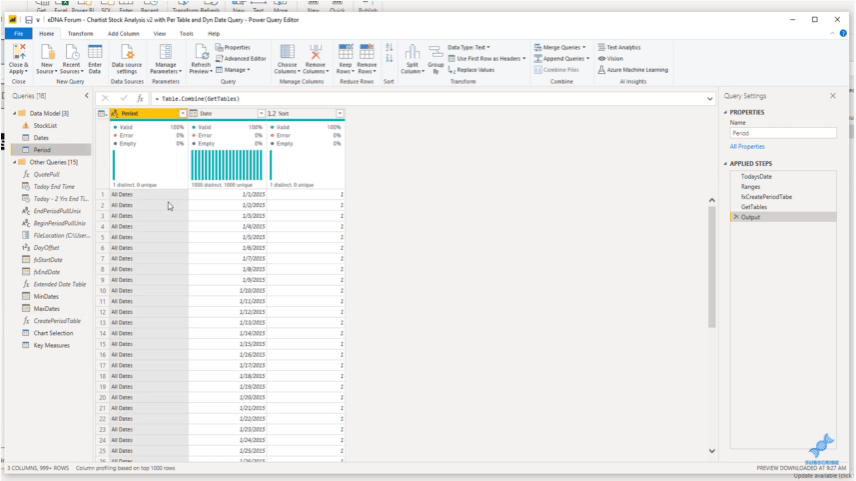The width and height of the screenshot is (856, 481).
Task: Click the Remove Columns icon
Action: point(315,52)
